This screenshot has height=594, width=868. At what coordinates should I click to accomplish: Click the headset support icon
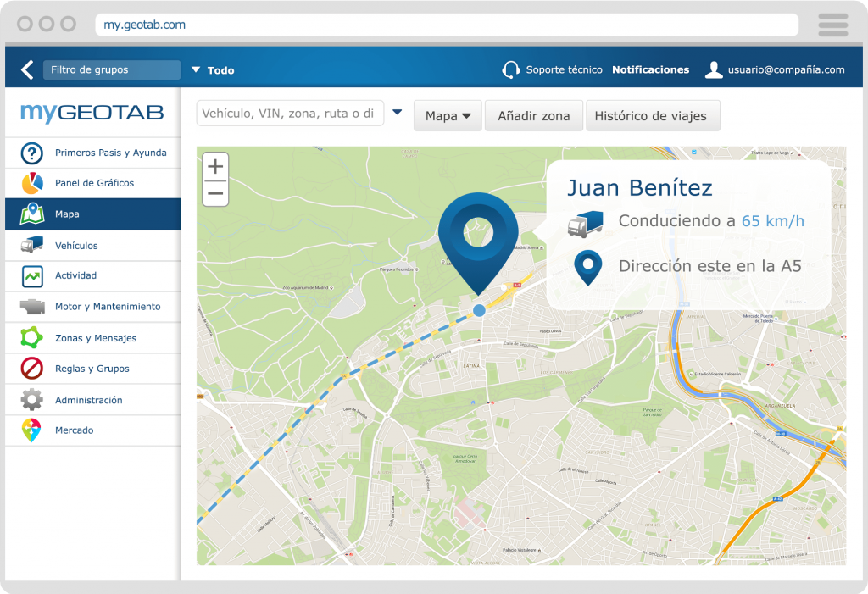click(x=510, y=69)
